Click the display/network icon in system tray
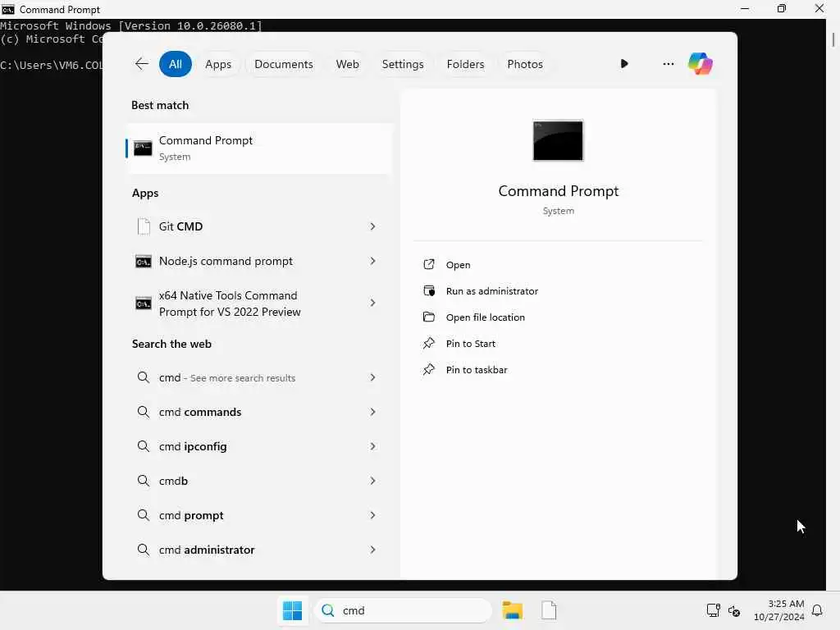 713,609
